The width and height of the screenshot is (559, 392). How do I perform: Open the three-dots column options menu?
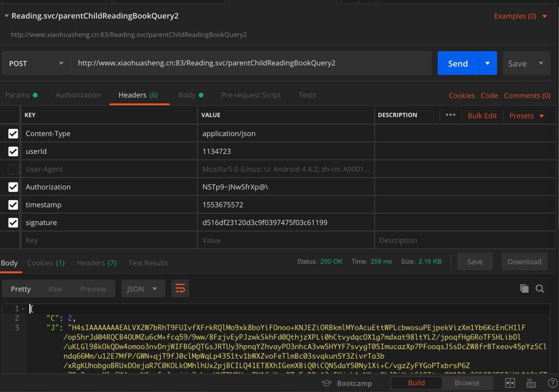click(450, 115)
